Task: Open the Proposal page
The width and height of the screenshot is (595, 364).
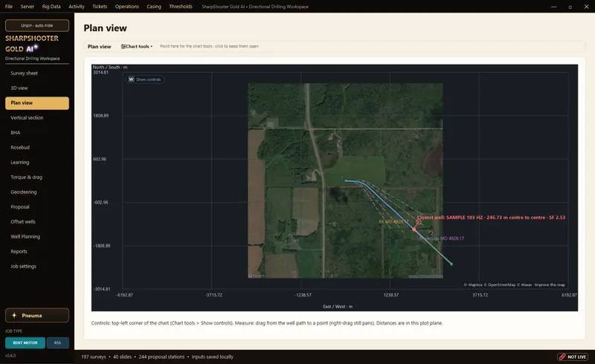Action: pos(37,207)
